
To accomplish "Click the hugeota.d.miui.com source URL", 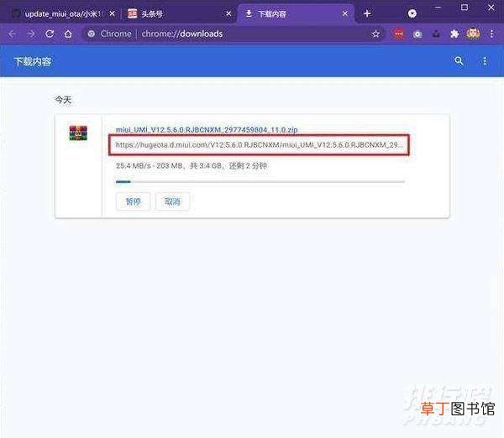I will coord(259,145).
